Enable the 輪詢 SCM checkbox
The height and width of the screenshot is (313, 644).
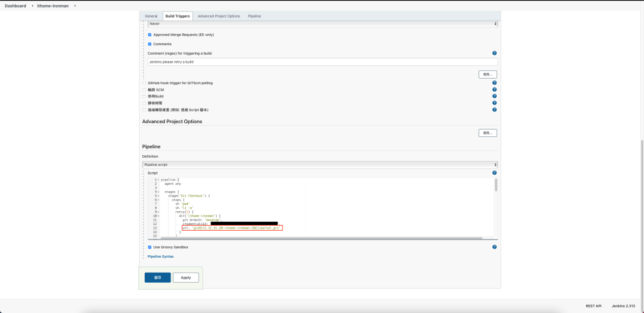tap(144, 89)
